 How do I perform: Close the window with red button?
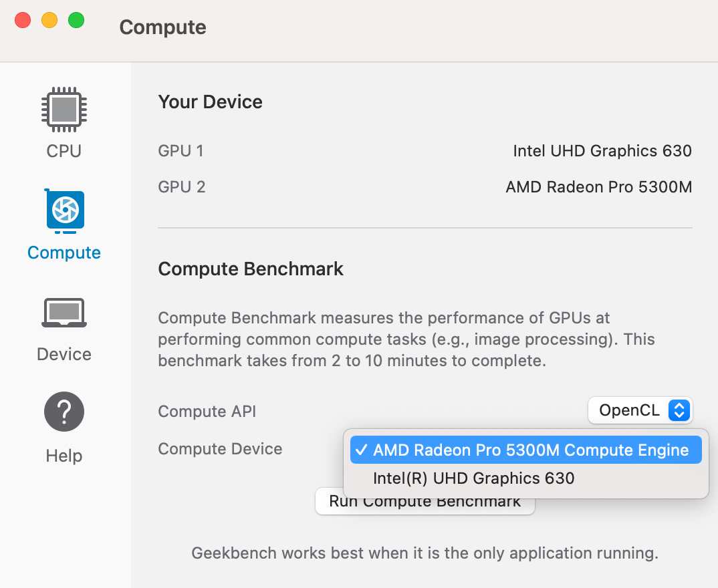23,21
